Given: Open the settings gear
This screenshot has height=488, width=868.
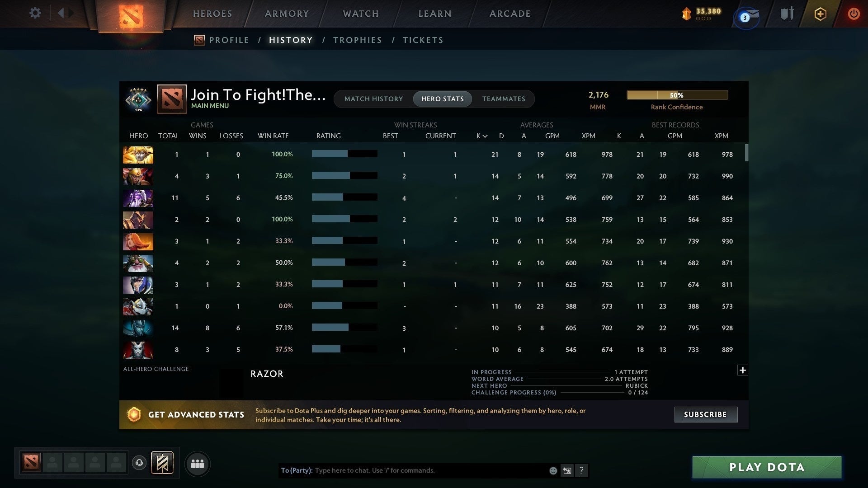Looking at the screenshot, I should pos(35,13).
